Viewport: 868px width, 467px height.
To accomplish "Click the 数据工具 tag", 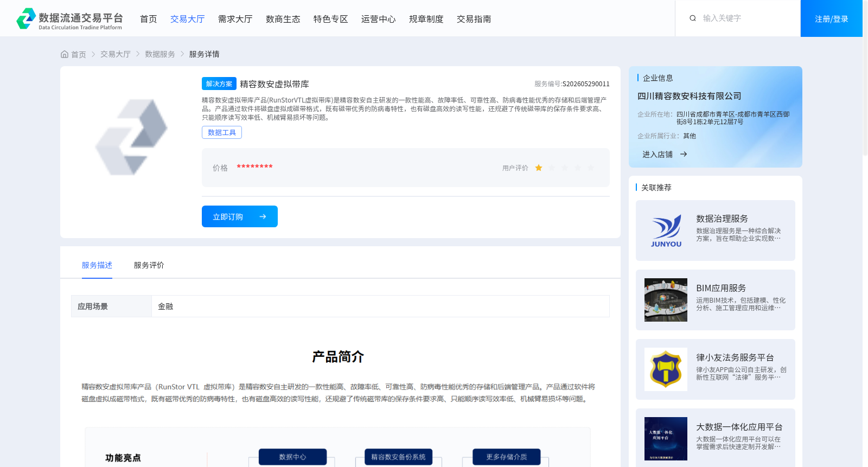I will [222, 132].
